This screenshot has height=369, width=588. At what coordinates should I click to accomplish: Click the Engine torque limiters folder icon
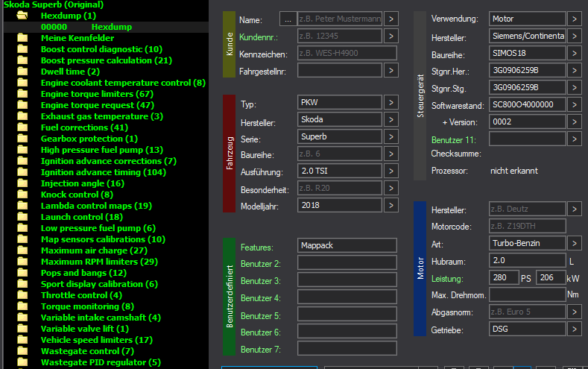22,94
